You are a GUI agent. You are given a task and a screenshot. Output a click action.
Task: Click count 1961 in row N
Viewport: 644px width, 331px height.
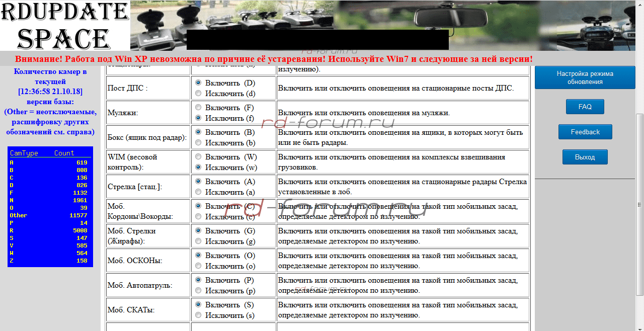[x=79, y=200]
